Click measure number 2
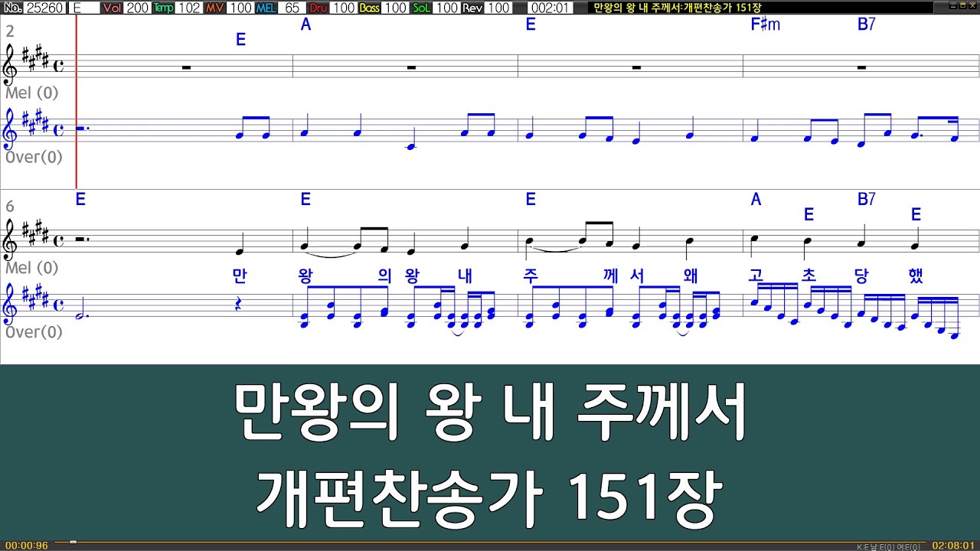980x551 pixels. point(10,31)
